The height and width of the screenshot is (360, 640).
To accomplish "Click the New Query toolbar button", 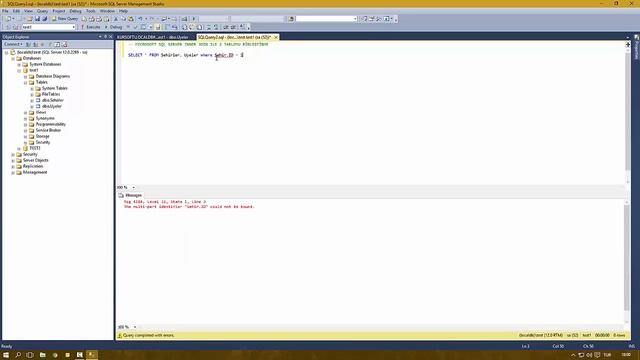I will [x=65, y=19].
